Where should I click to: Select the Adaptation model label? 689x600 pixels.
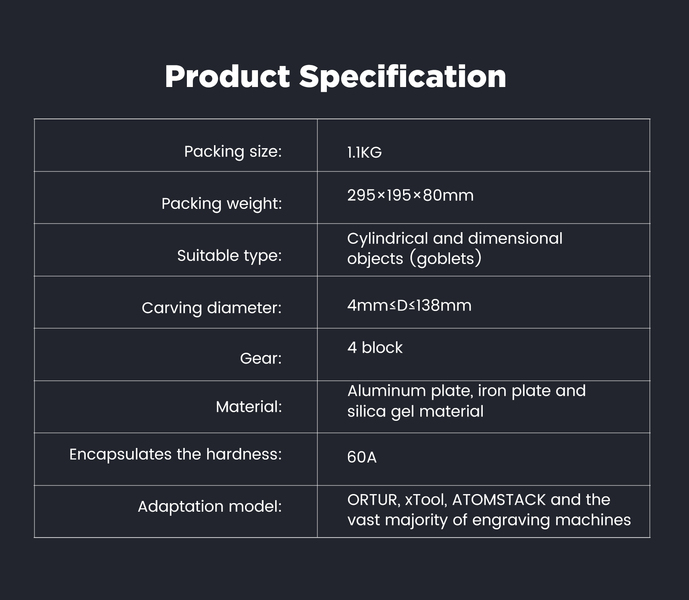pyautogui.click(x=210, y=507)
